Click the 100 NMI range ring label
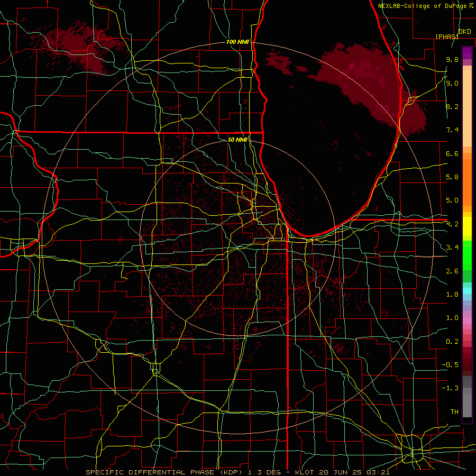The width and height of the screenshot is (476, 476). point(237,42)
